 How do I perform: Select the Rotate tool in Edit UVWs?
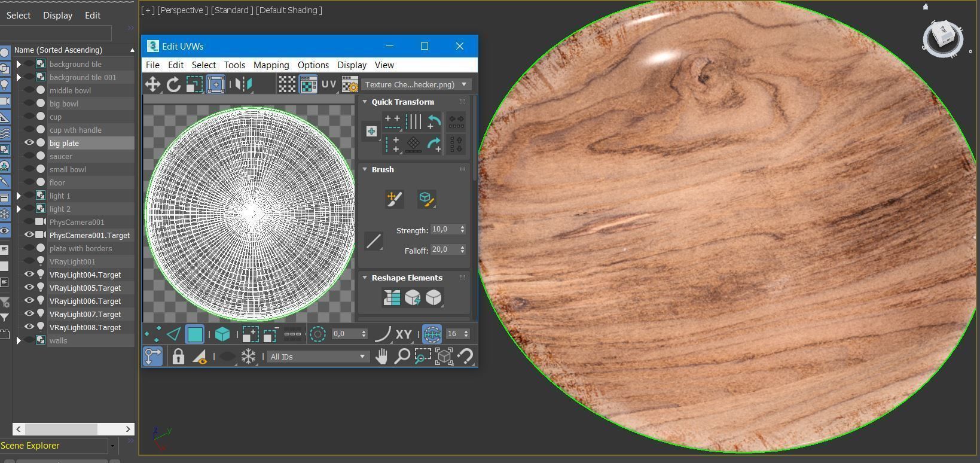(173, 84)
